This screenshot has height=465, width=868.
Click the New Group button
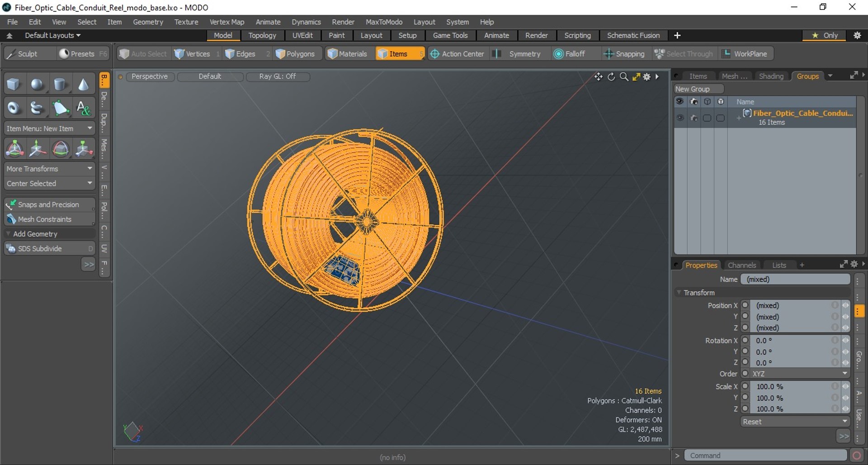pos(699,89)
